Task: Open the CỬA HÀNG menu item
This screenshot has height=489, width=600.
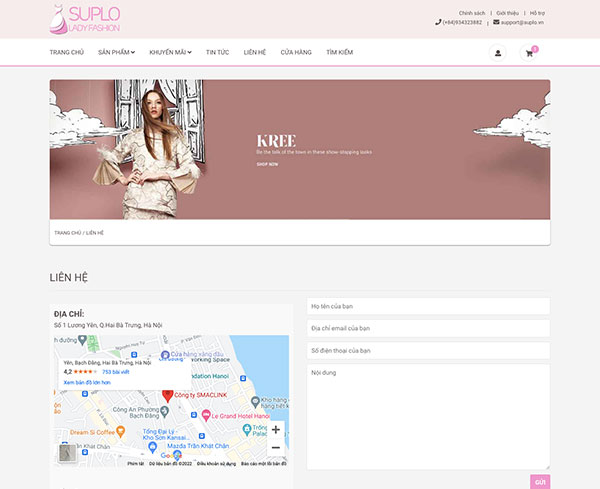Action: pyautogui.click(x=296, y=52)
